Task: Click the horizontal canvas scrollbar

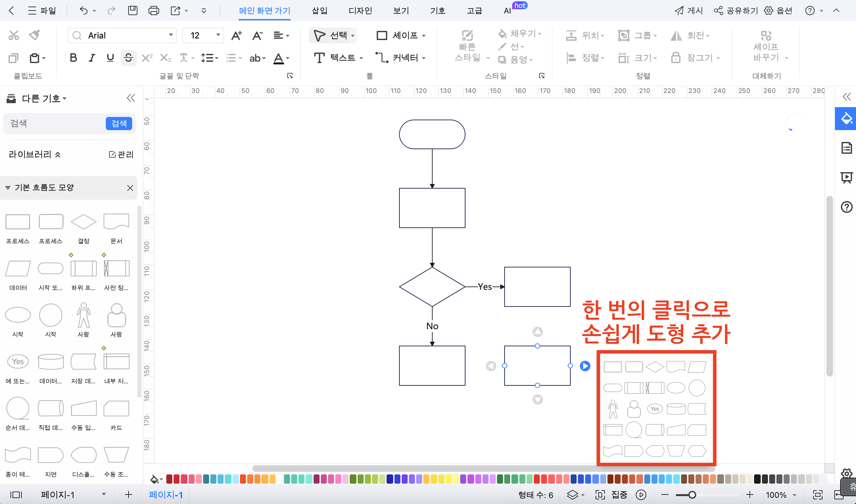Action: [x=483, y=468]
